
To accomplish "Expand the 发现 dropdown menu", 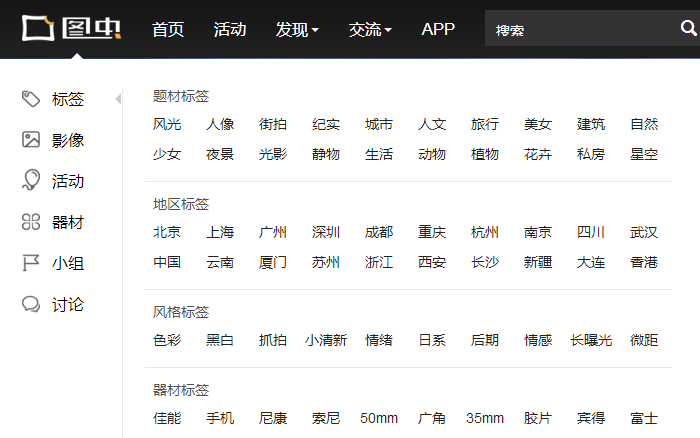I will [297, 29].
